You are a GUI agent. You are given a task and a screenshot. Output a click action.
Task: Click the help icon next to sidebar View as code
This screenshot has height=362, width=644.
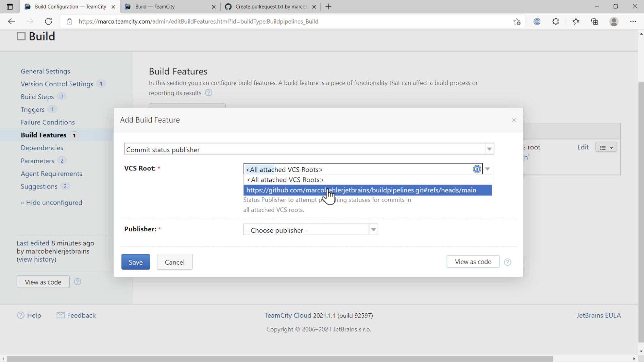coord(77,282)
